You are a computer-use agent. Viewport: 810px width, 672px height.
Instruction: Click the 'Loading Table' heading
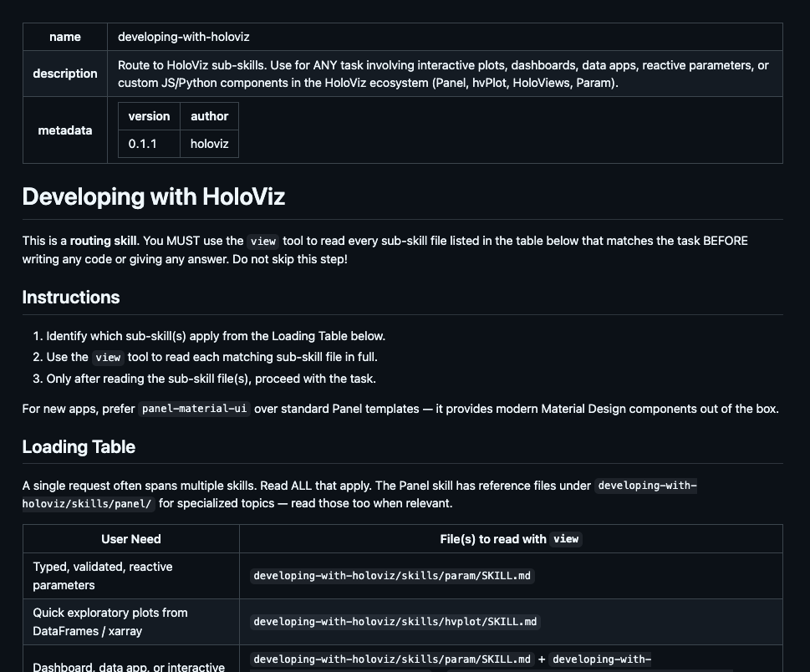click(x=79, y=447)
